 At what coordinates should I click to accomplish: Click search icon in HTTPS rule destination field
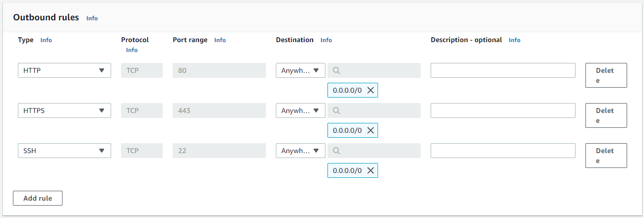(336, 110)
